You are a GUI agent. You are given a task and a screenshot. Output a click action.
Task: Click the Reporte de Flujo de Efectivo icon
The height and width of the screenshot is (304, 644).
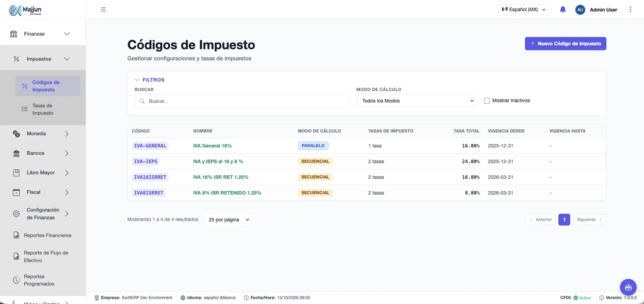[16, 257]
